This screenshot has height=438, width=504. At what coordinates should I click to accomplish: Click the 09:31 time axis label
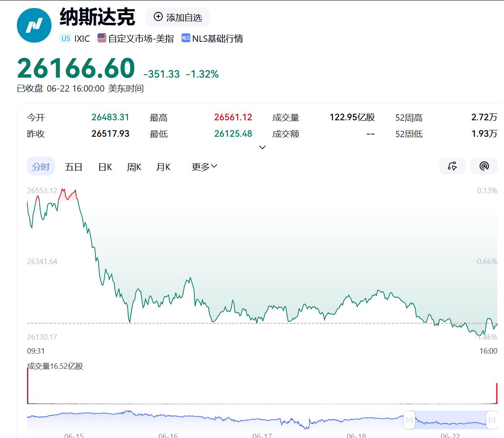(36, 351)
